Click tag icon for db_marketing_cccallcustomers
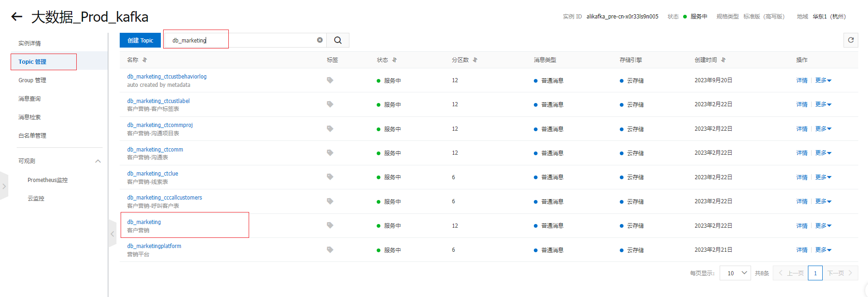This screenshot has height=297, width=868. coord(330,201)
